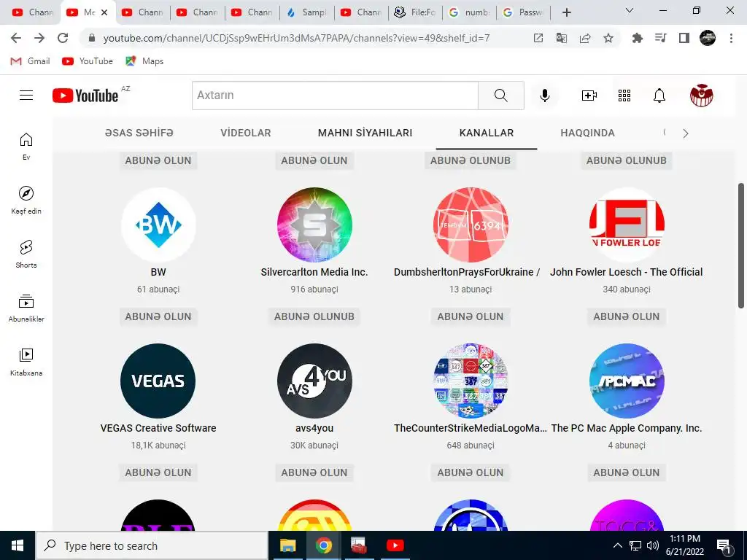The width and height of the screenshot is (747, 560).
Task: Start voice search with microphone icon
Action: coord(544,96)
